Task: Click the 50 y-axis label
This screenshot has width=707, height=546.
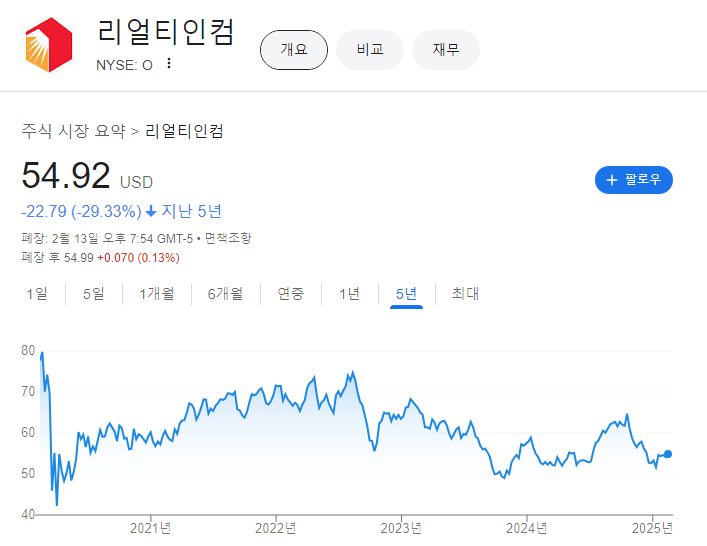Action: 28,473
